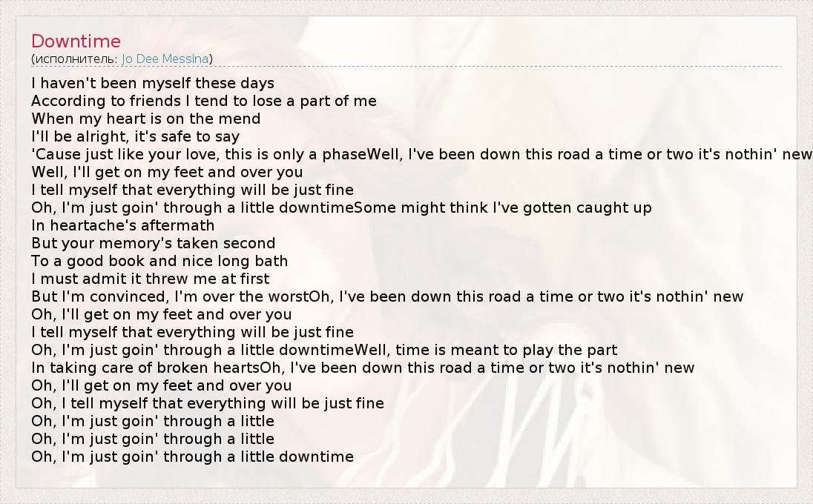Click the line "In heartache's aftermath"

pos(123,225)
